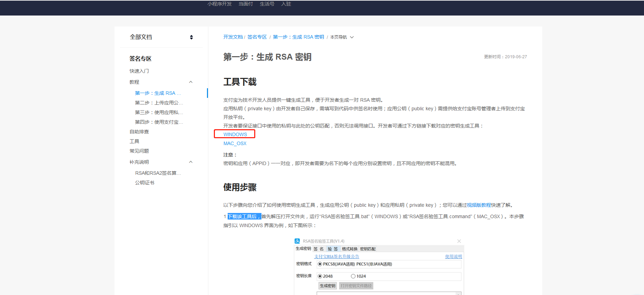
Task: Switch to 密钥匹配 tab in tool image
Action: pos(368,249)
